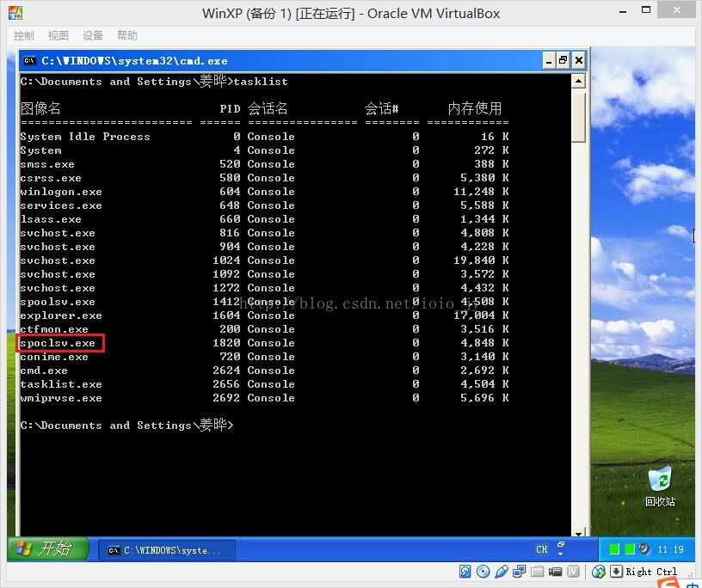Click the lsass.exe process name

pyautogui.click(x=51, y=219)
